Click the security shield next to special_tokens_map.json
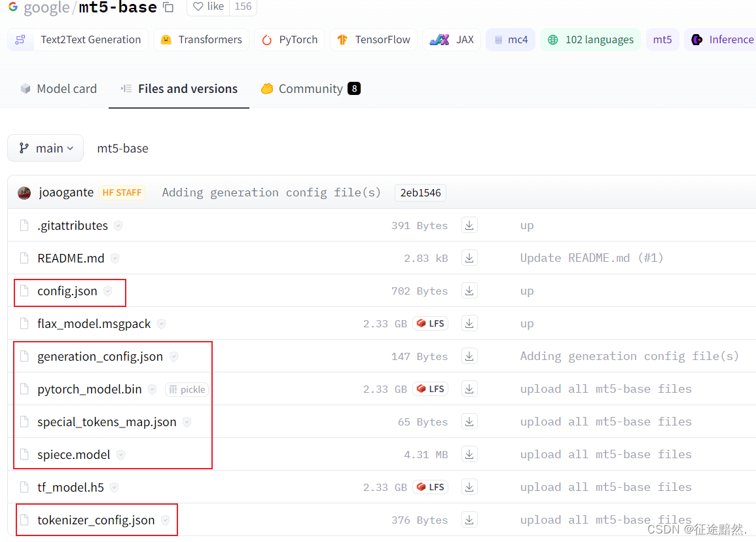The width and height of the screenshot is (756, 542). tap(187, 422)
